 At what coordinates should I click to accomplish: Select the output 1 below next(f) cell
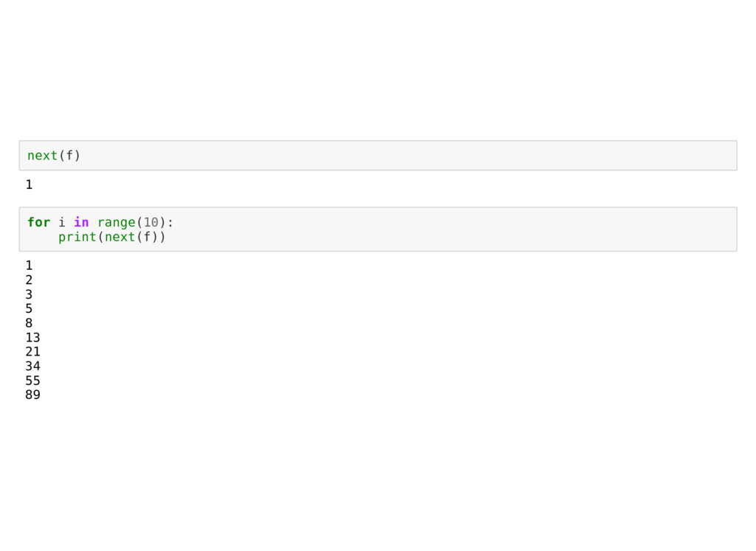pos(29,184)
